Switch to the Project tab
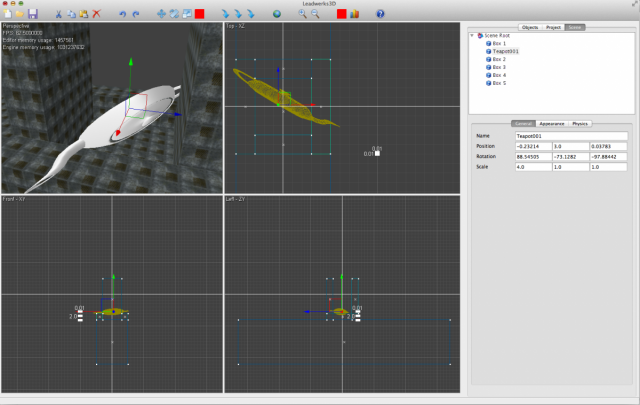The width and height of the screenshot is (640, 405). point(553,27)
